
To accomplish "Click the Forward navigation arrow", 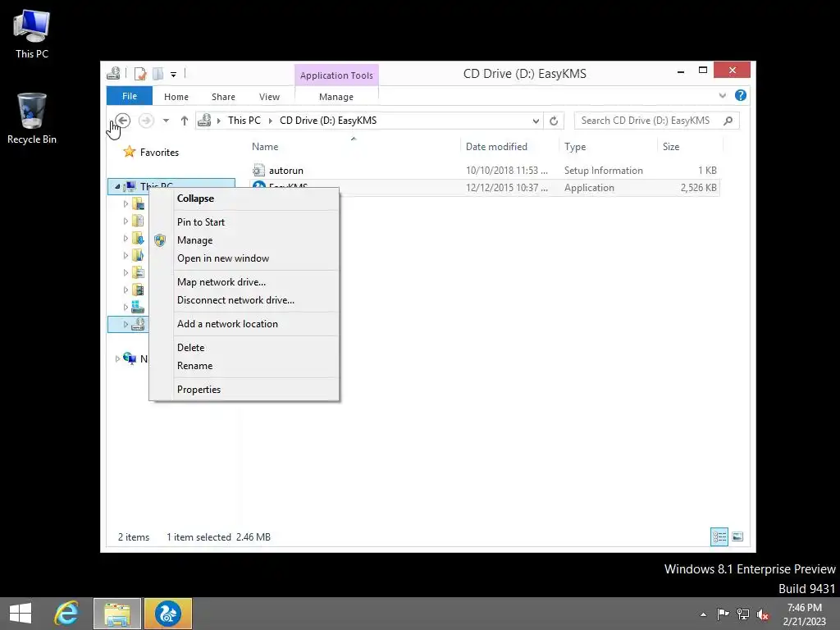I will (x=146, y=121).
